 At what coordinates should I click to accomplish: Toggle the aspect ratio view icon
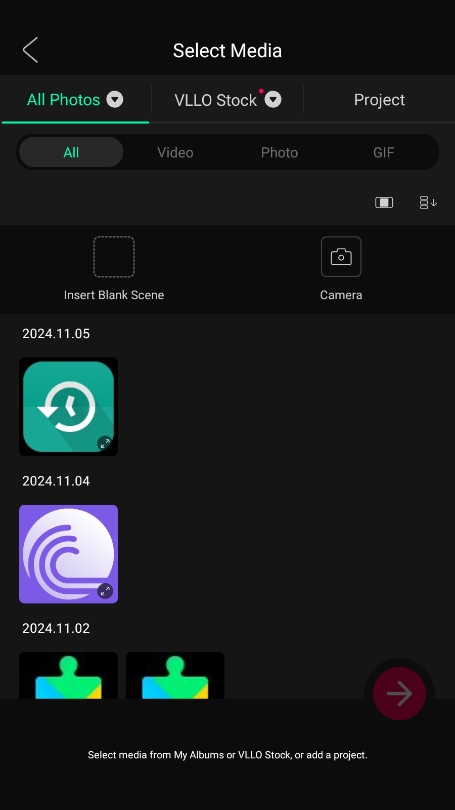tap(384, 202)
